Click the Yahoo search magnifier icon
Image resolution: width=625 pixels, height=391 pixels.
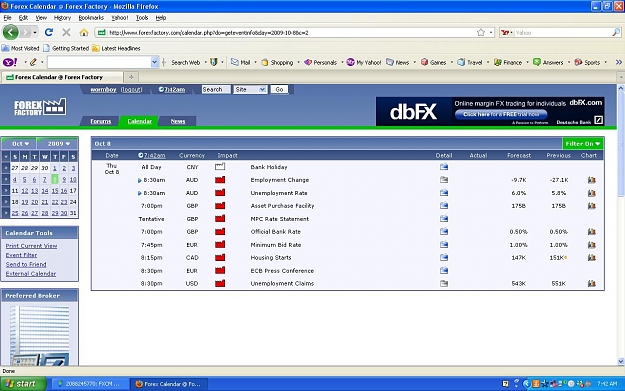(616, 33)
